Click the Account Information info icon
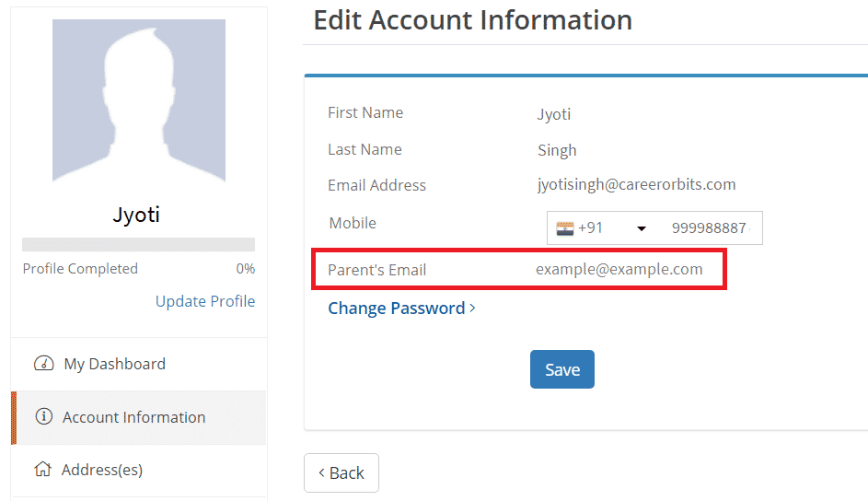 44,416
